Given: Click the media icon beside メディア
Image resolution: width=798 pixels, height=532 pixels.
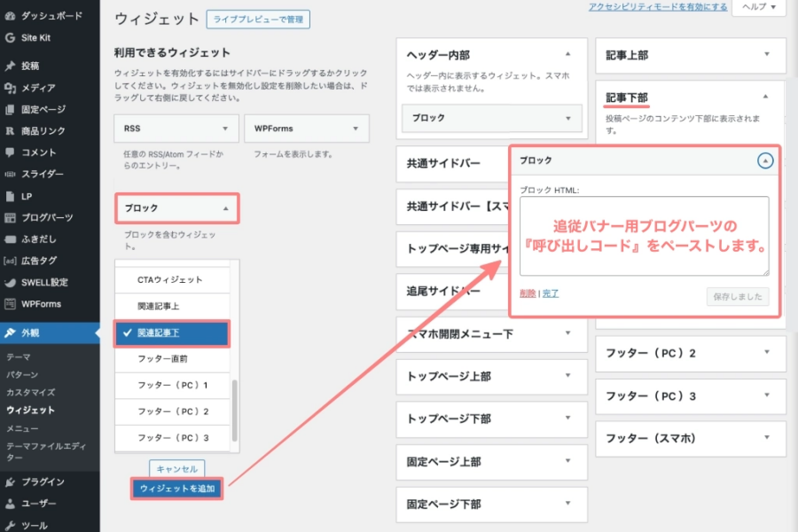Looking at the screenshot, I should [10, 88].
